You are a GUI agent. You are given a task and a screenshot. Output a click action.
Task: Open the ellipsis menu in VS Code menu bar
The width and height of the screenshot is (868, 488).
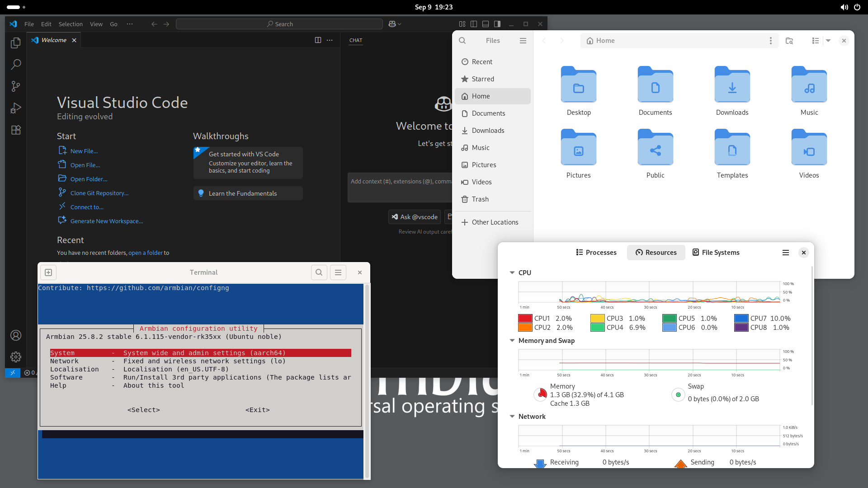coord(130,24)
